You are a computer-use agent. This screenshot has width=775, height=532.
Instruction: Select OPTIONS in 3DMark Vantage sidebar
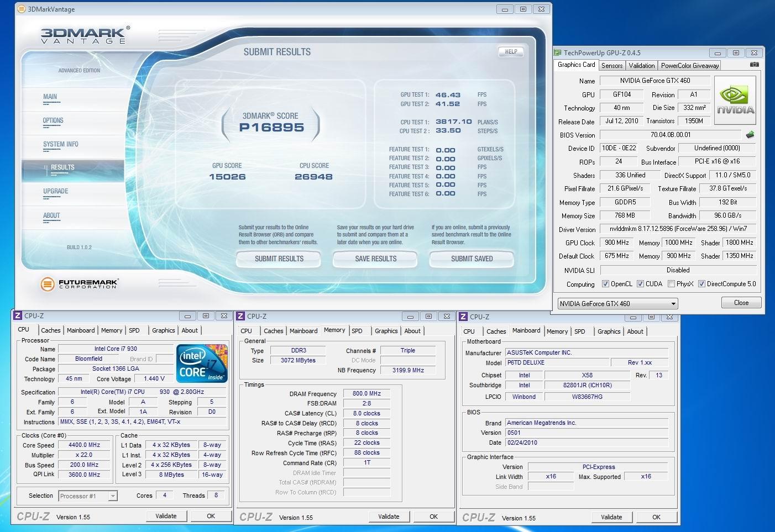tap(53, 121)
